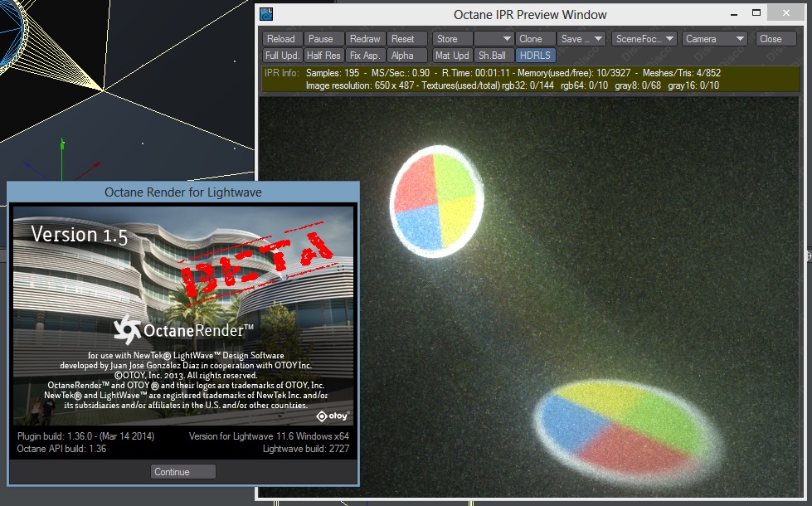Click the lower projected color disc in render
The width and height of the screenshot is (812, 506).
(627, 433)
